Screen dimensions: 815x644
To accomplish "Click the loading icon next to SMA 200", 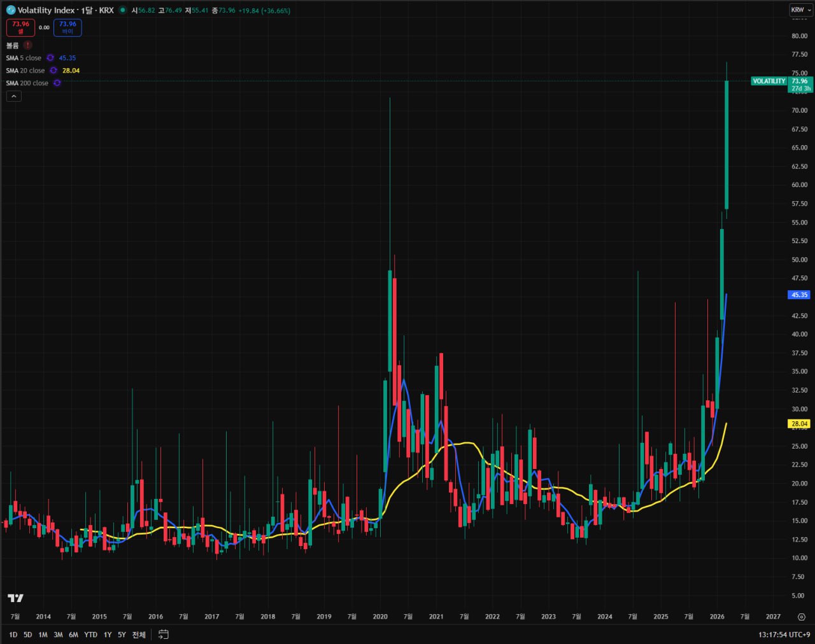I will 57,83.
